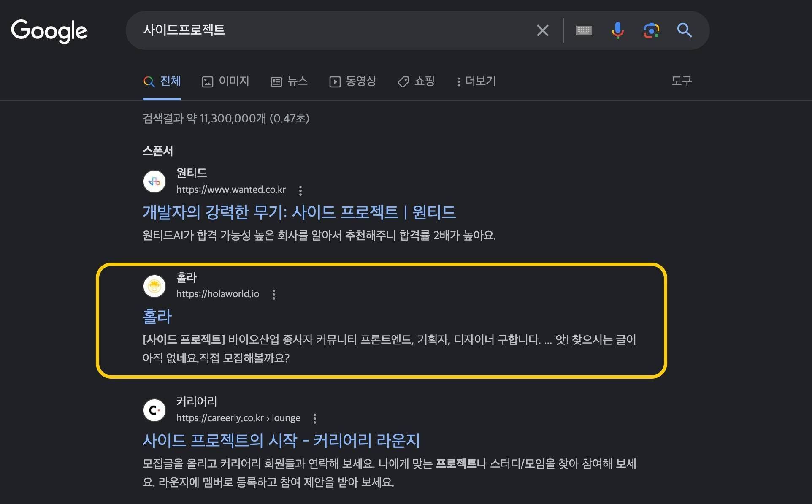Clear the search query with X icon

(x=542, y=30)
